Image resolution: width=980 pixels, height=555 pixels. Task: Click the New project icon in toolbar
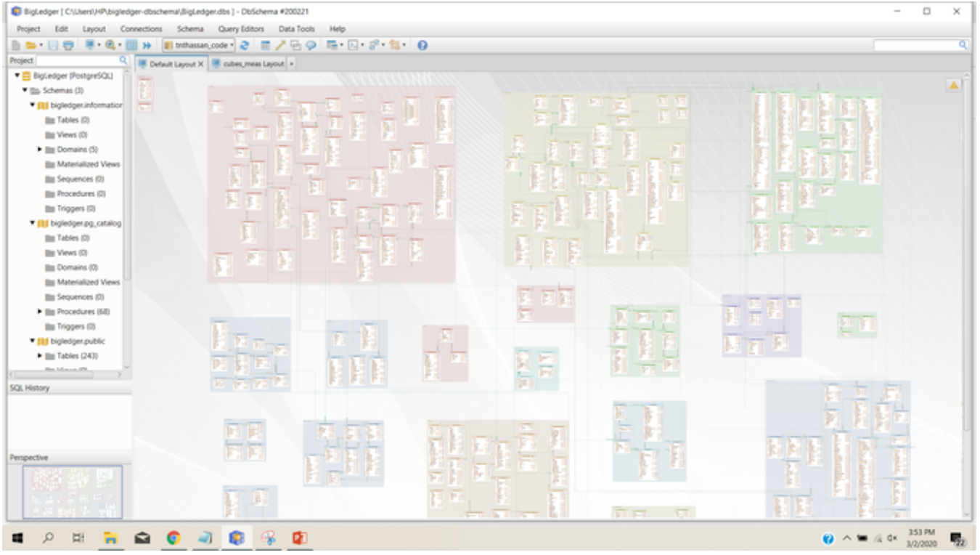pyautogui.click(x=16, y=45)
